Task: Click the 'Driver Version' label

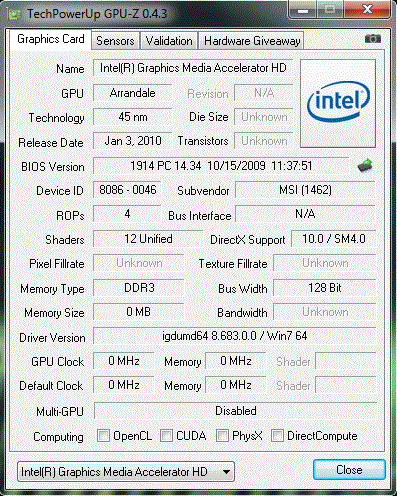Action: tap(52, 338)
